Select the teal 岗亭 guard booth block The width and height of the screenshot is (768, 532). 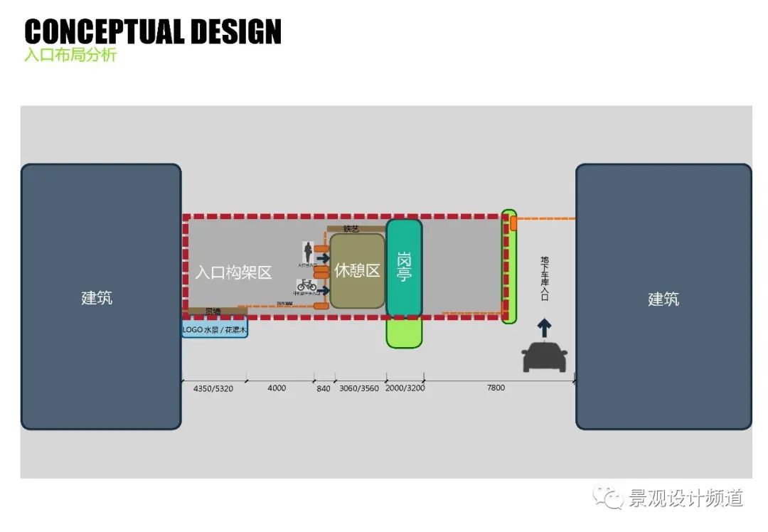(404, 267)
